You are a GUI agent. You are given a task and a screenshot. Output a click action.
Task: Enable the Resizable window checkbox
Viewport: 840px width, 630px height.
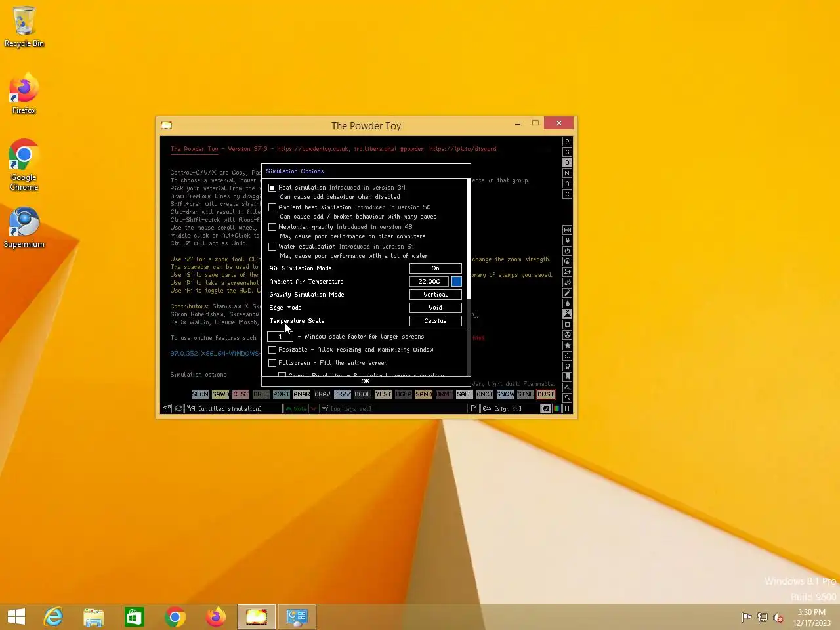pyautogui.click(x=272, y=350)
